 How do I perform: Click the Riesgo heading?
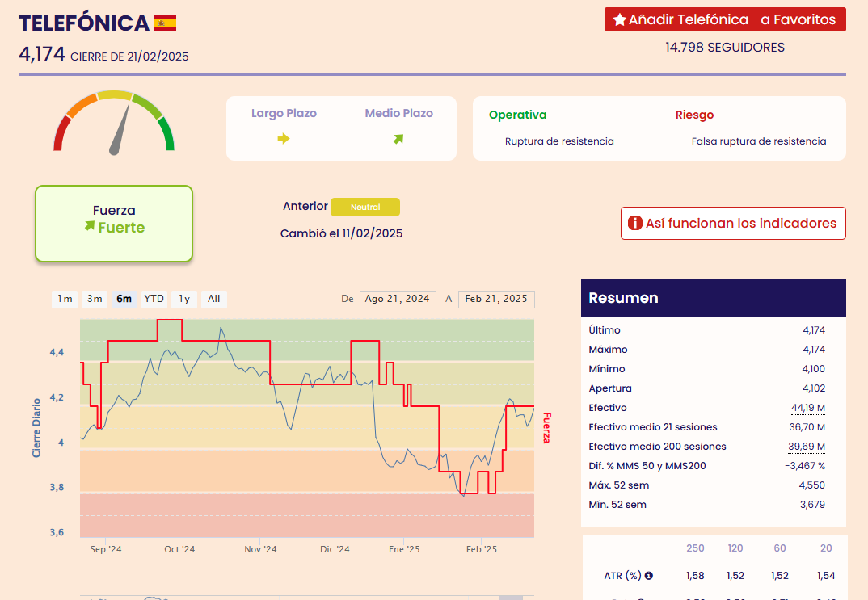point(694,115)
